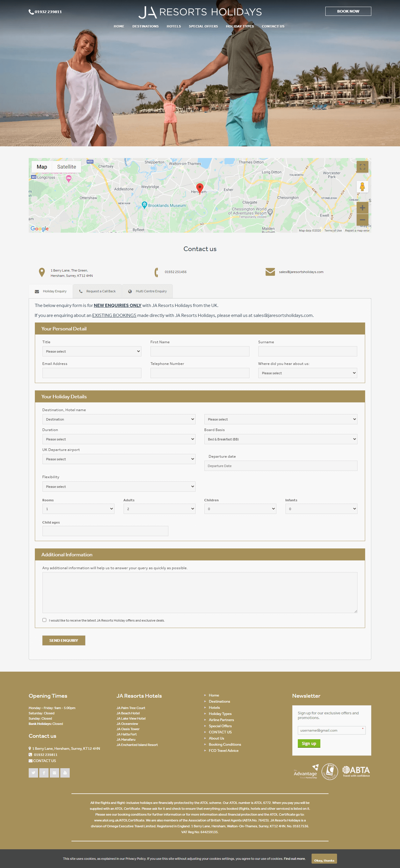Open the YouTube social icon
This screenshot has height=868, width=400.
point(65,773)
